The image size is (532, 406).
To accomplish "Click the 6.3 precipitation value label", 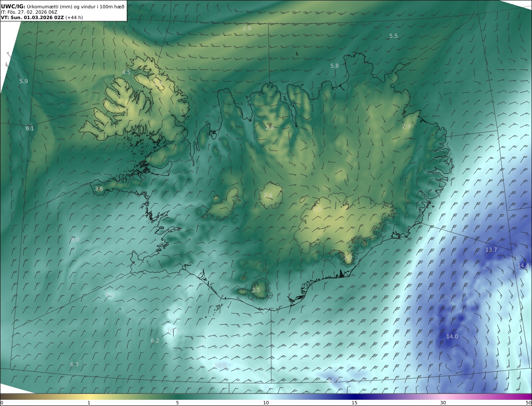I will [x=74, y=364].
